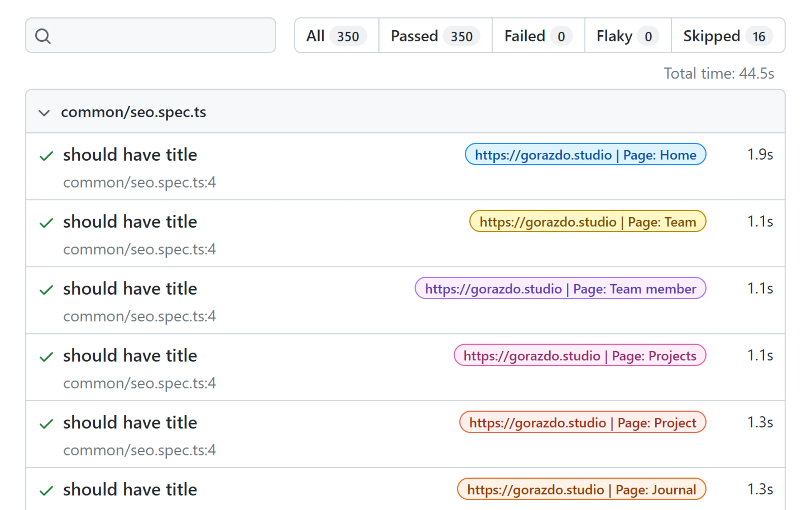Open the Skipped 16 tab

(728, 36)
